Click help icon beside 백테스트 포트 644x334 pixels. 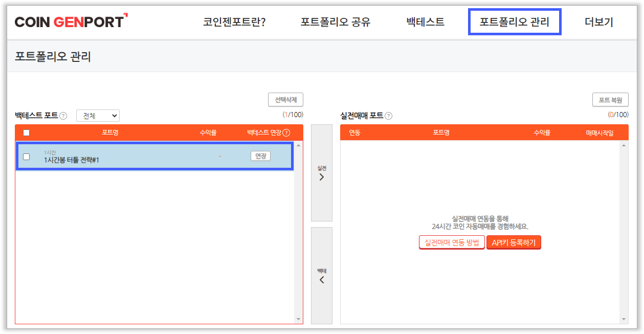63,116
